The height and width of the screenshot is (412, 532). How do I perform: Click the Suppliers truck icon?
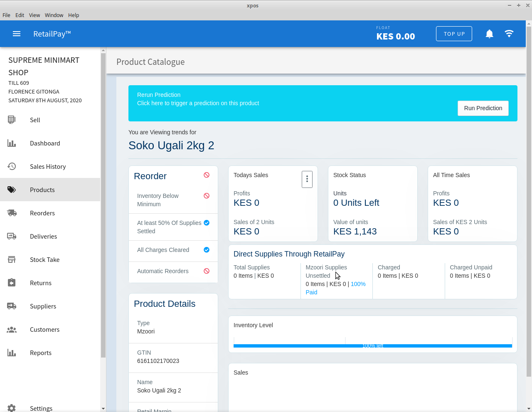tap(12, 306)
